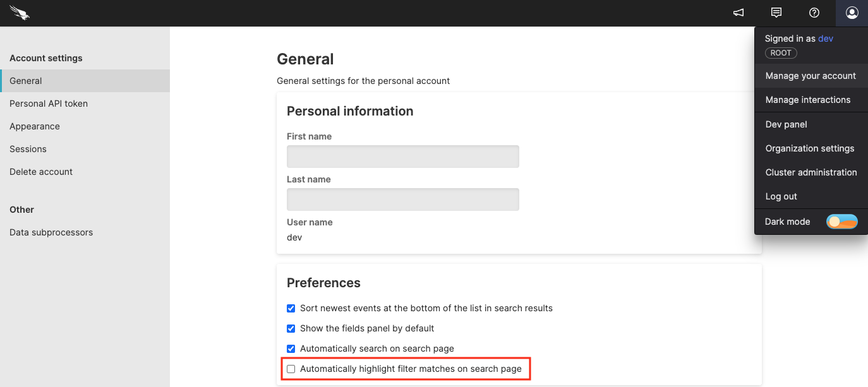
Task: Open Organization settings from the menu
Action: click(x=809, y=148)
